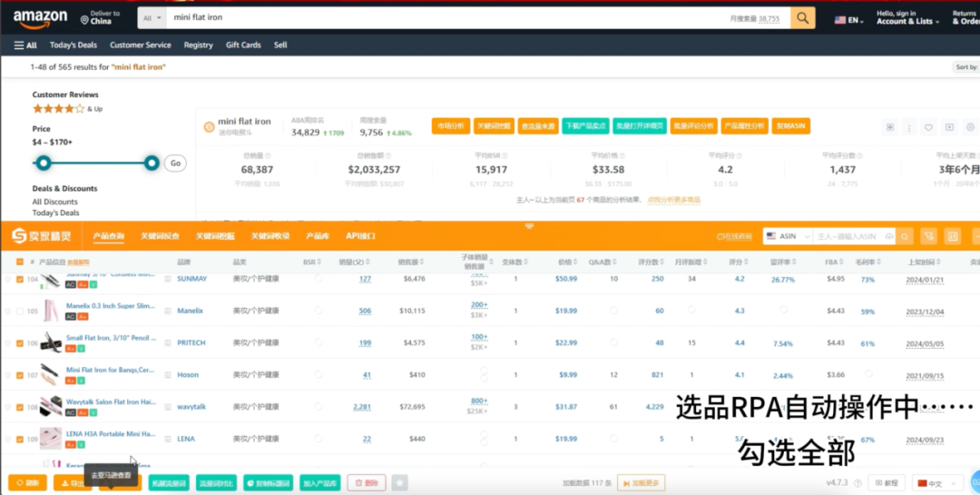980x495 pixels.
Task: Click the 市场分析 button
Action: [x=451, y=125]
